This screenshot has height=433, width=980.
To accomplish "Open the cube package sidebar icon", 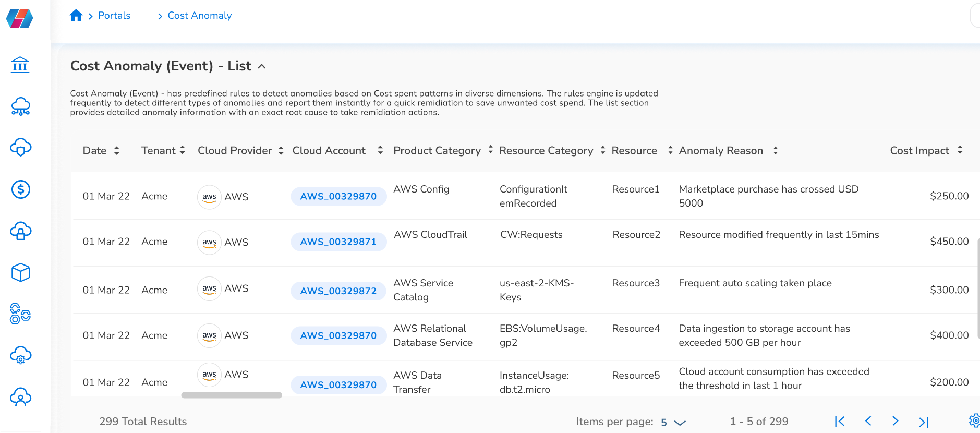I will 21,272.
